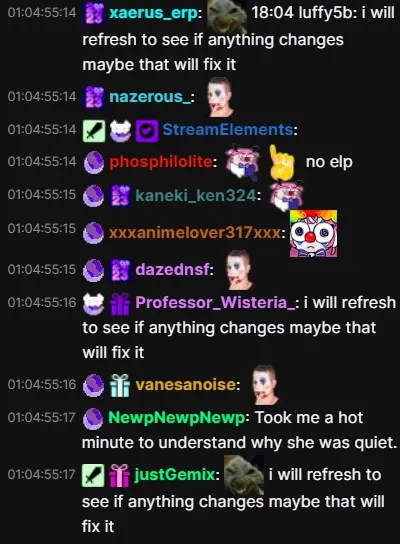
Task: Click the rainbow clown emote by xxxanimelover317xxx
Action: tap(313, 233)
